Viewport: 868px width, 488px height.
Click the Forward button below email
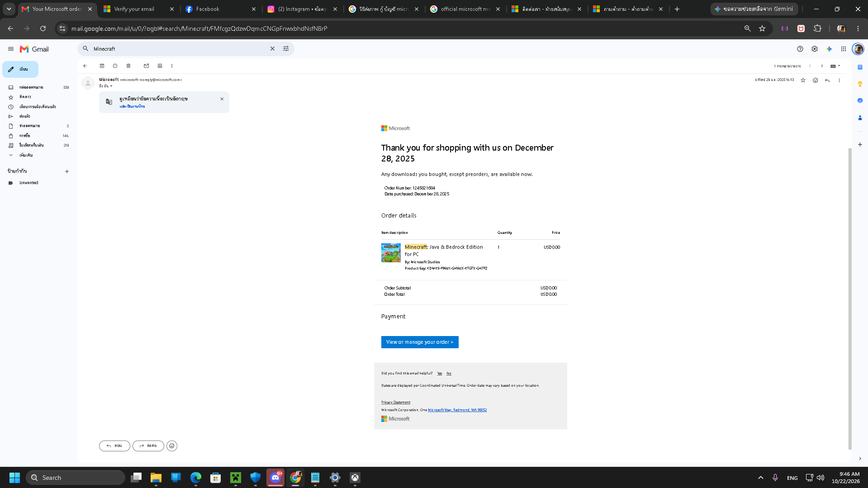148,446
